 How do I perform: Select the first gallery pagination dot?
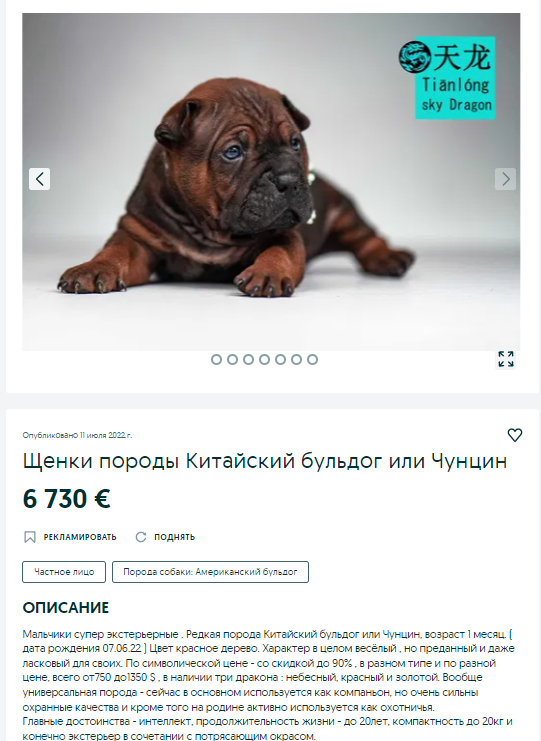point(216,360)
